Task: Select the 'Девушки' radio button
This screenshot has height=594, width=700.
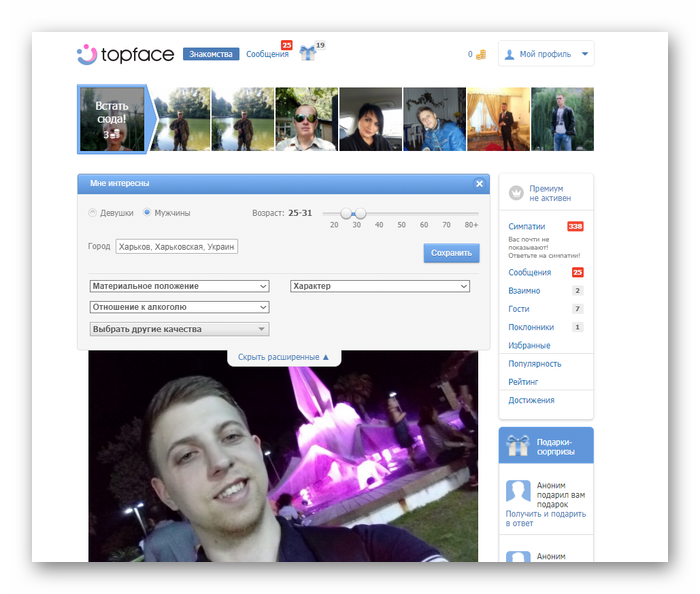Action: tap(93, 213)
